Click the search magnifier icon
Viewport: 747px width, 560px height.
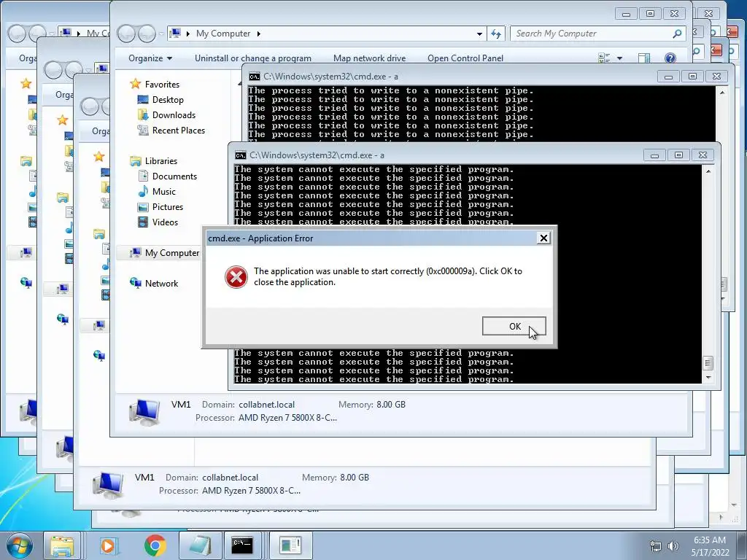point(677,34)
